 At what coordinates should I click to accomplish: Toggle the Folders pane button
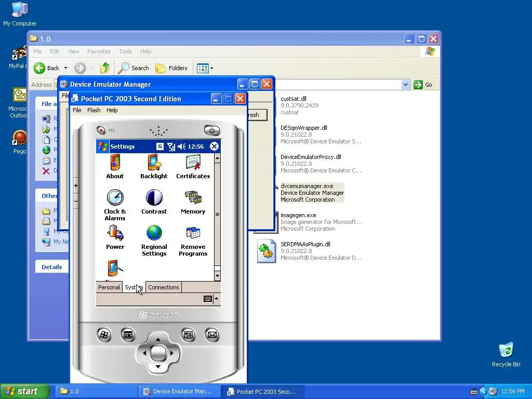click(x=171, y=68)
